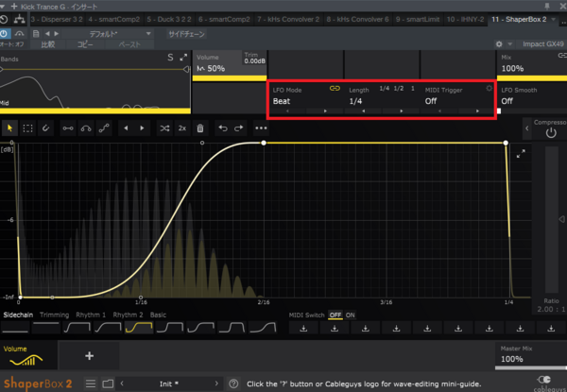Toggle the Compressor power button

pos(550,133)
